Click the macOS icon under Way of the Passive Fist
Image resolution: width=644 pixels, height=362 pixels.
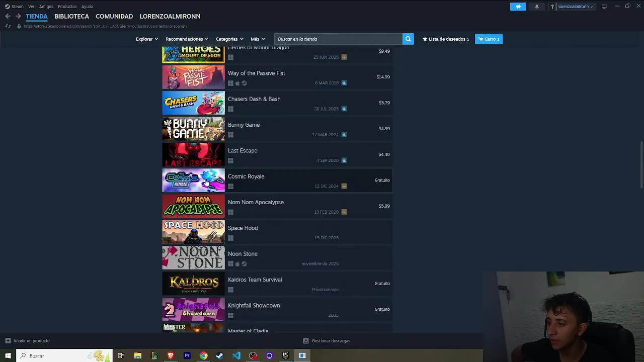tap(237, 83)
